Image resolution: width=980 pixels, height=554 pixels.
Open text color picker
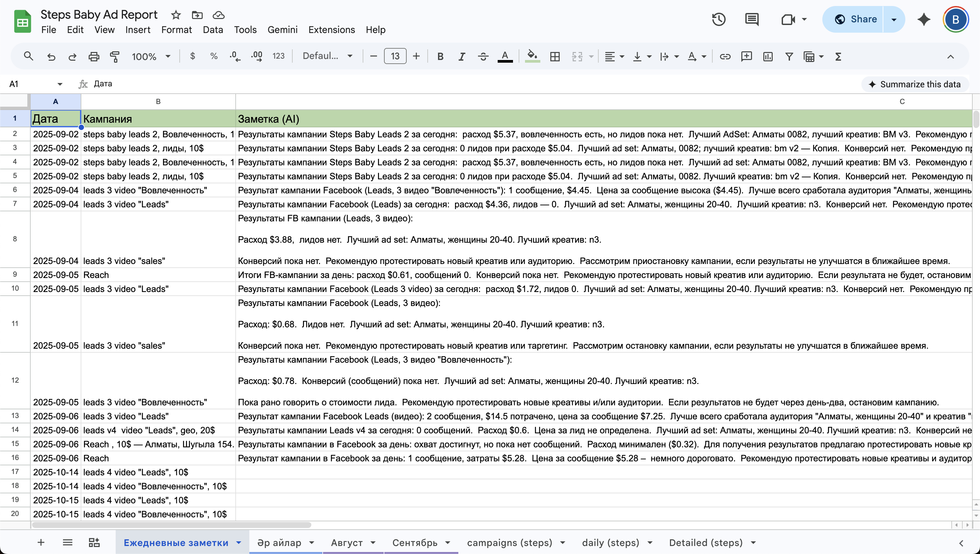(x=505, y=57)
